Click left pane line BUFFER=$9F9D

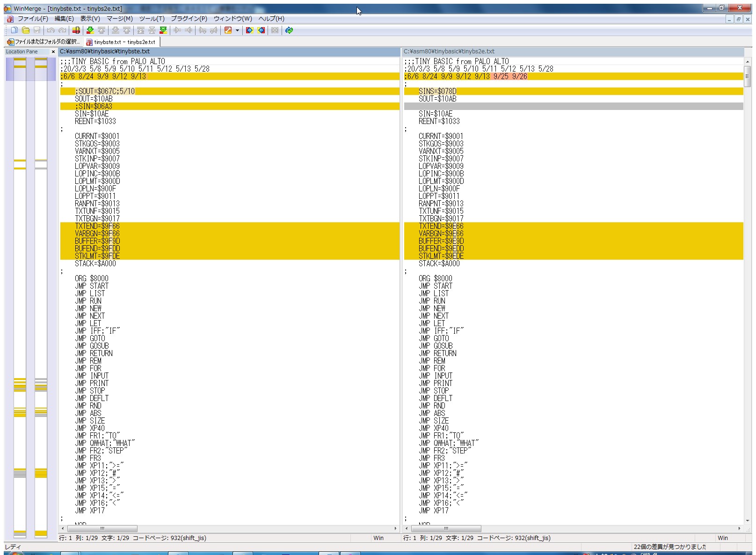pos(230,241)
